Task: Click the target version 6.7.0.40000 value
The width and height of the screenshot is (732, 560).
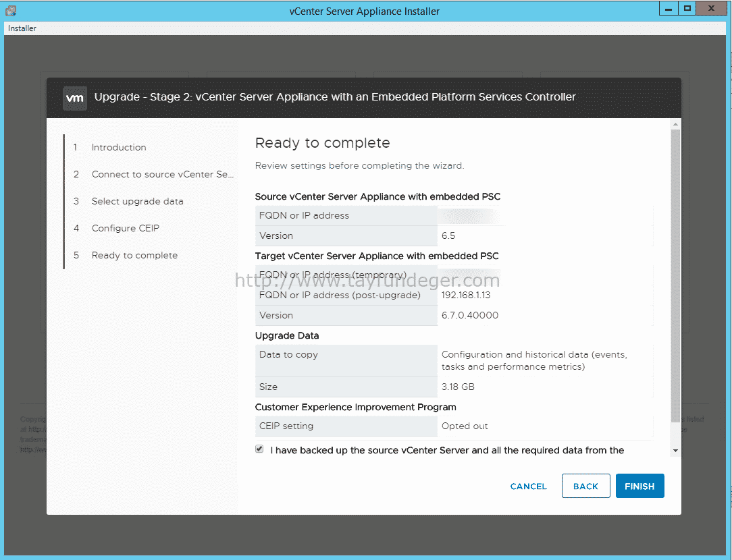Action: coord(469,315)
